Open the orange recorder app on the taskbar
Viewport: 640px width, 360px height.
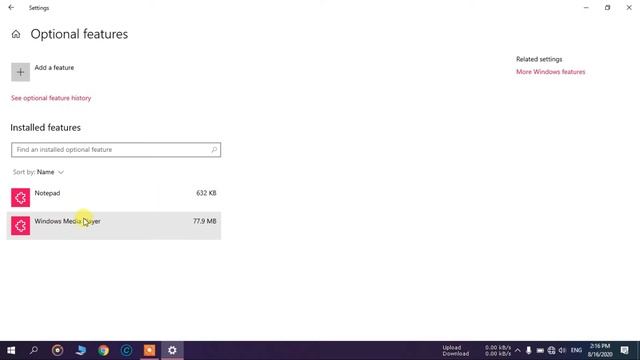149,351
